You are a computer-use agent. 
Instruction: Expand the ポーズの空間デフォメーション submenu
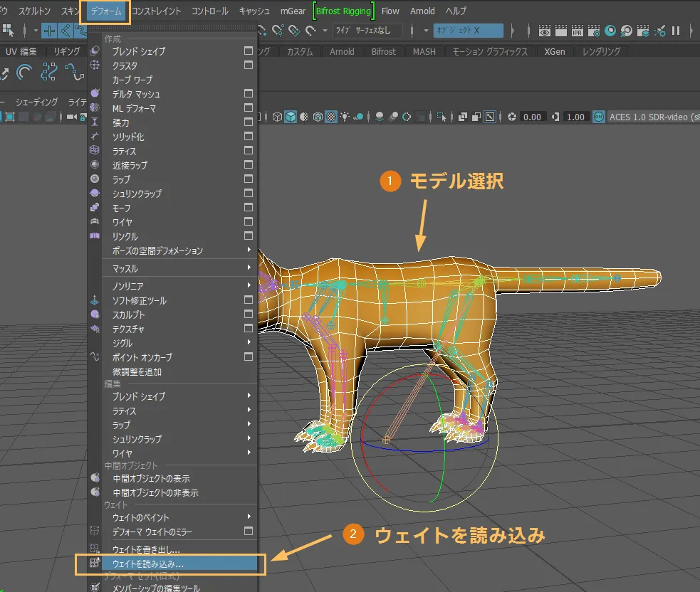pos(249,250)
